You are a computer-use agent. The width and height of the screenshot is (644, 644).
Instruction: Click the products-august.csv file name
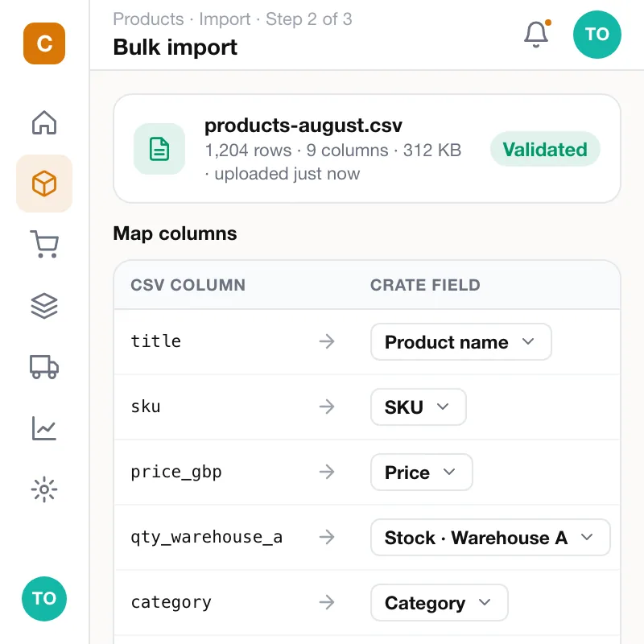coord(303,126)
